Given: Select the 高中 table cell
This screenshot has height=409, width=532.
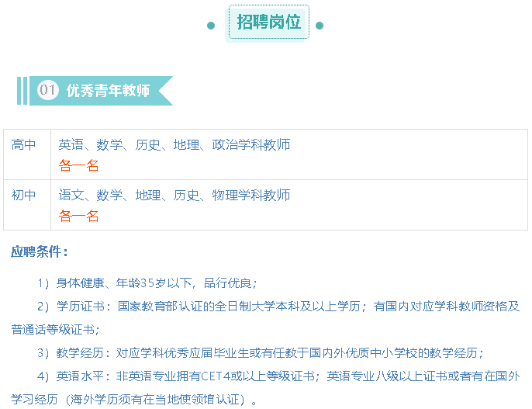Looking at the screenshot, I should [27, 154].
